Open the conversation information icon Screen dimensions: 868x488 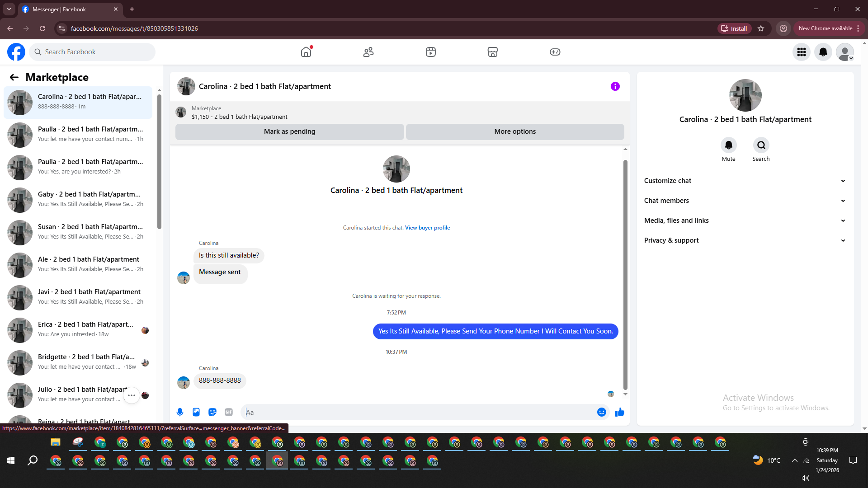click(x=615, y=86)
